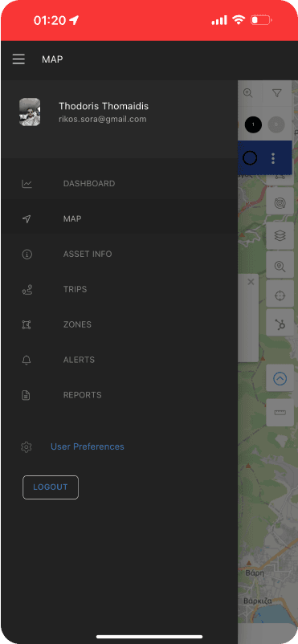The height and width of the screenshot is (644, 298).
Task: Go to the Trips menu item
Action: click(119, 290)
